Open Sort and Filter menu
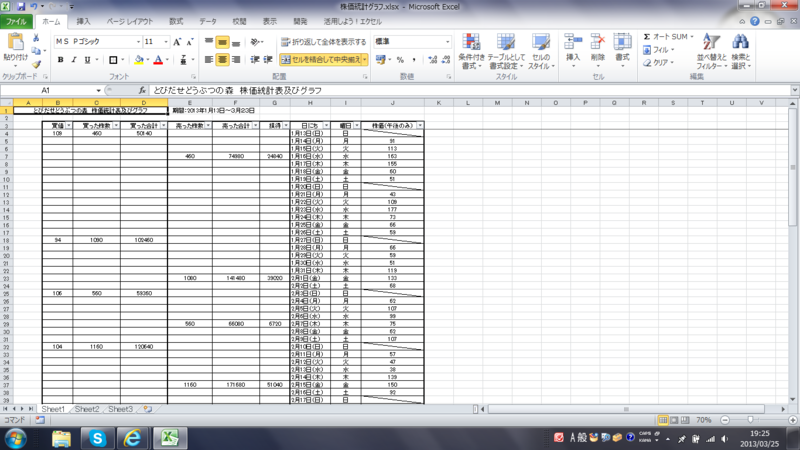 pyautogui.click(x=711, y=51)
